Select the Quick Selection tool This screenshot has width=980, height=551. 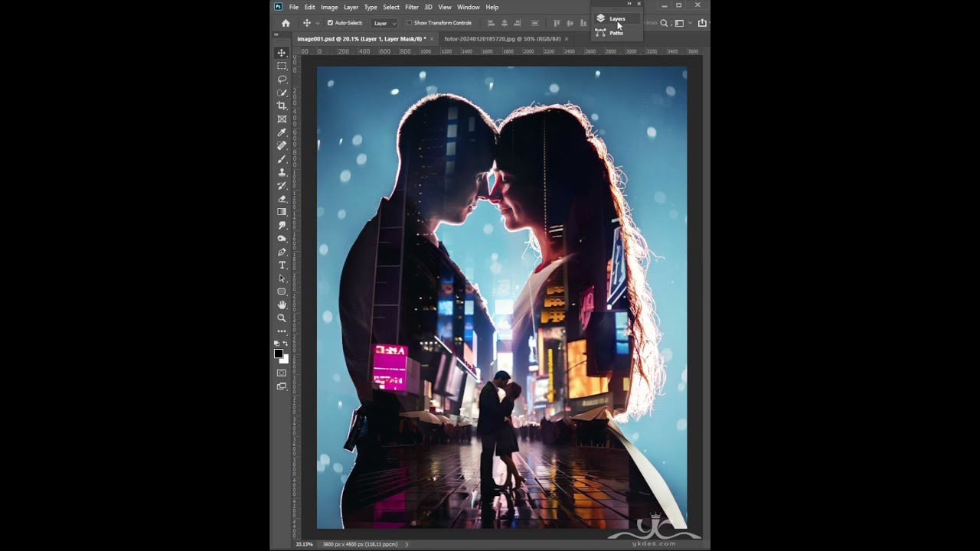pos(282,93)
